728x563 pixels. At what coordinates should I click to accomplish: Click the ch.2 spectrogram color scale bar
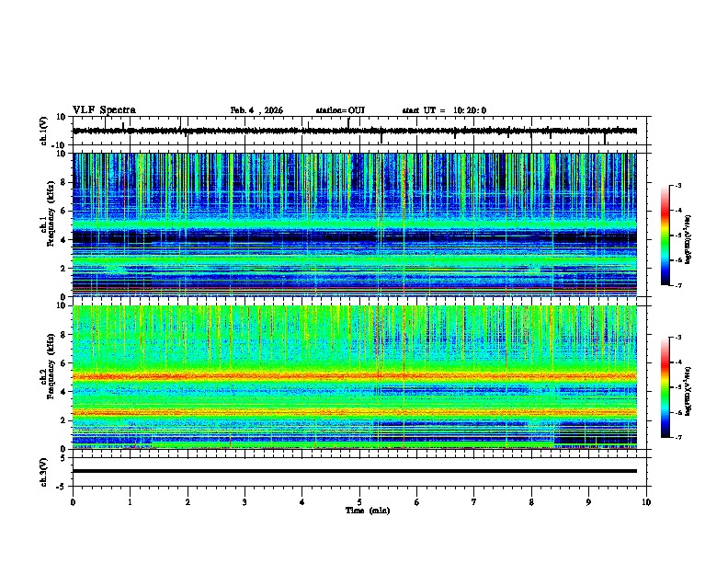(x=665, y=387)
